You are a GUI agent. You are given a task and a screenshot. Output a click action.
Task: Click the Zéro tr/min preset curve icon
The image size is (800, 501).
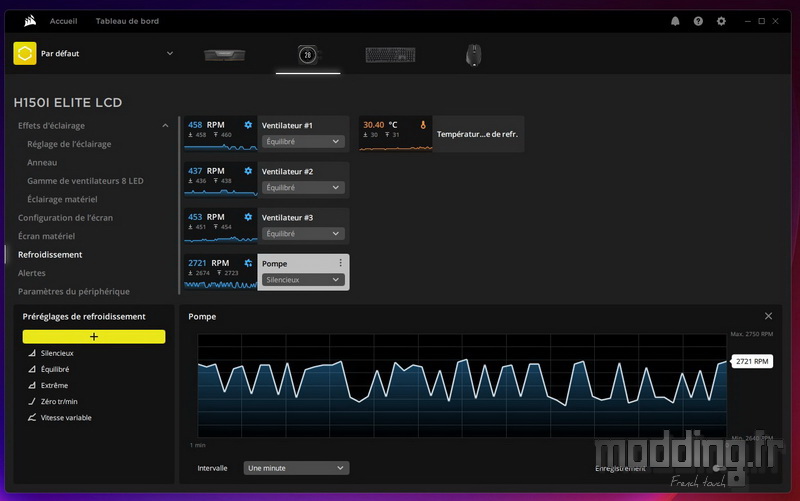(32, 401)
